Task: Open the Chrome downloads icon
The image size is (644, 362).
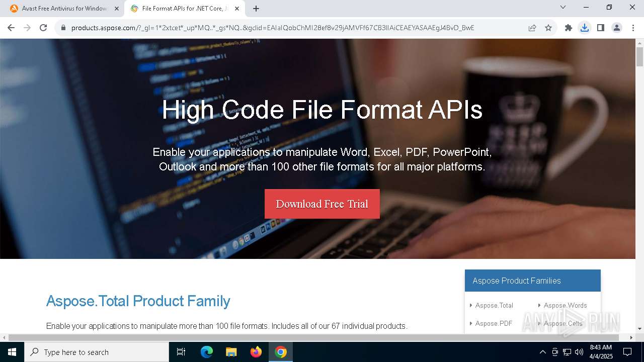Action: tap(585, 28)
